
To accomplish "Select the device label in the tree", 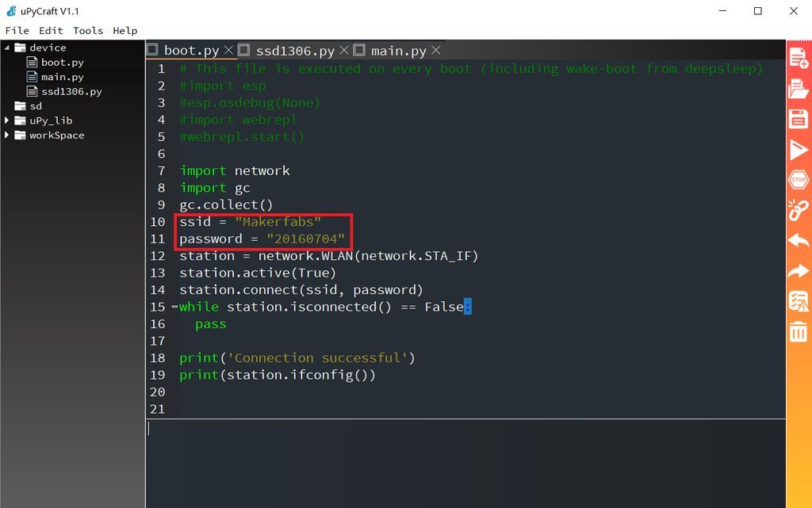I will click(x=48, y=48).
